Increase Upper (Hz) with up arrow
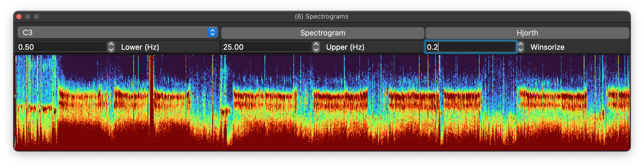This screenshot has width=644, height=167. click(x=316, y=44)
